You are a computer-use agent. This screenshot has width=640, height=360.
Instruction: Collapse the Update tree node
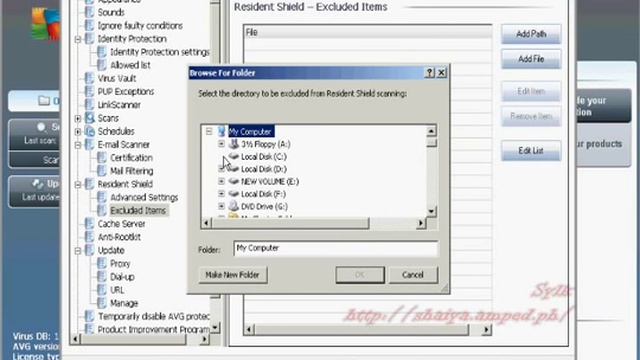click(78, 251)
